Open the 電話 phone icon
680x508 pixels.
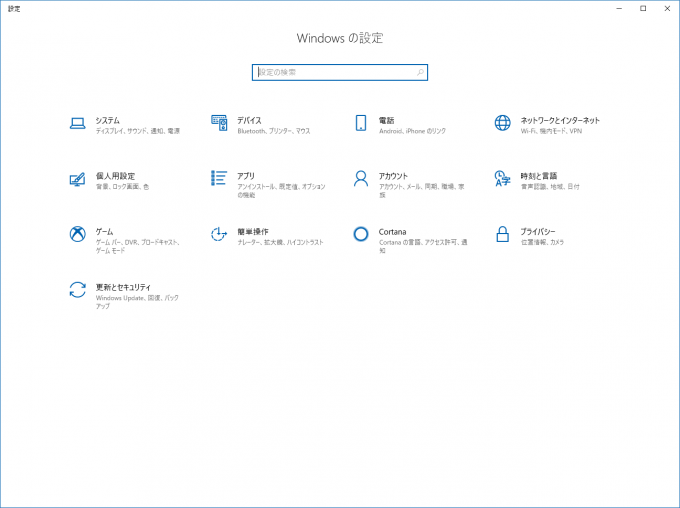point(361,123)
